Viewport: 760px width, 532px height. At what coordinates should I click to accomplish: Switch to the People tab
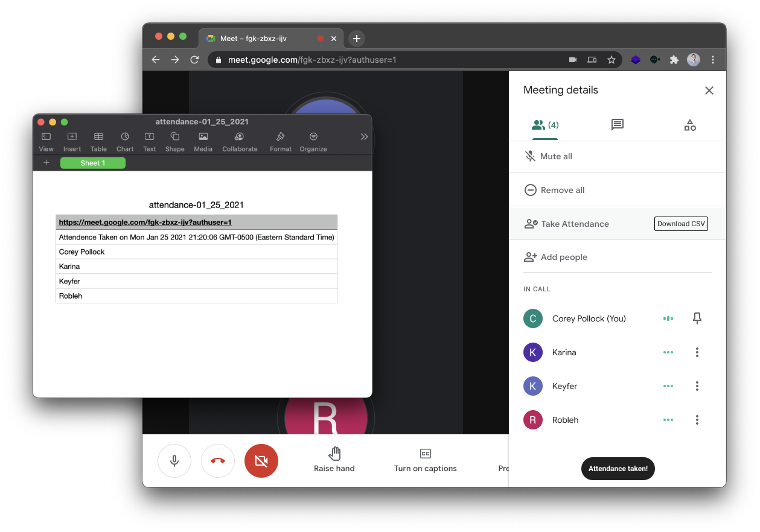(544, 125)
